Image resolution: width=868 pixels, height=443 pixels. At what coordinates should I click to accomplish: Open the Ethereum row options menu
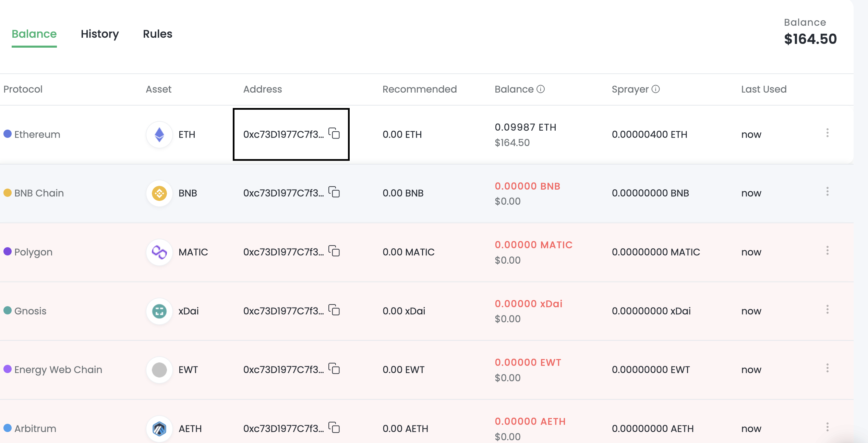(x=827, y=133)
